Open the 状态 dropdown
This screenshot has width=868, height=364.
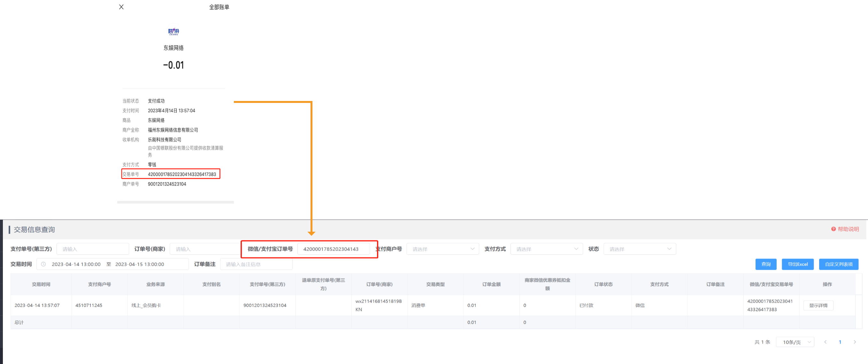(640, 249)
